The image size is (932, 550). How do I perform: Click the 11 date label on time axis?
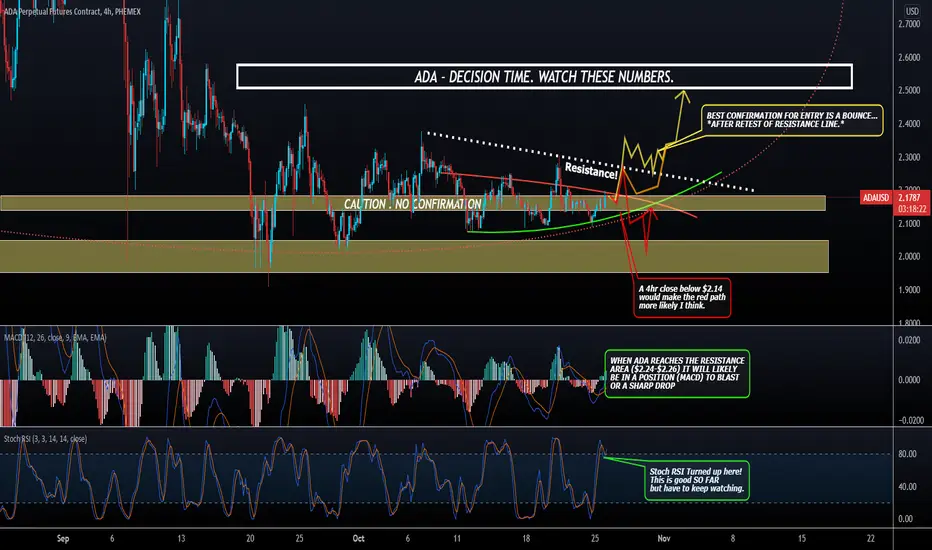click(456, 539)
